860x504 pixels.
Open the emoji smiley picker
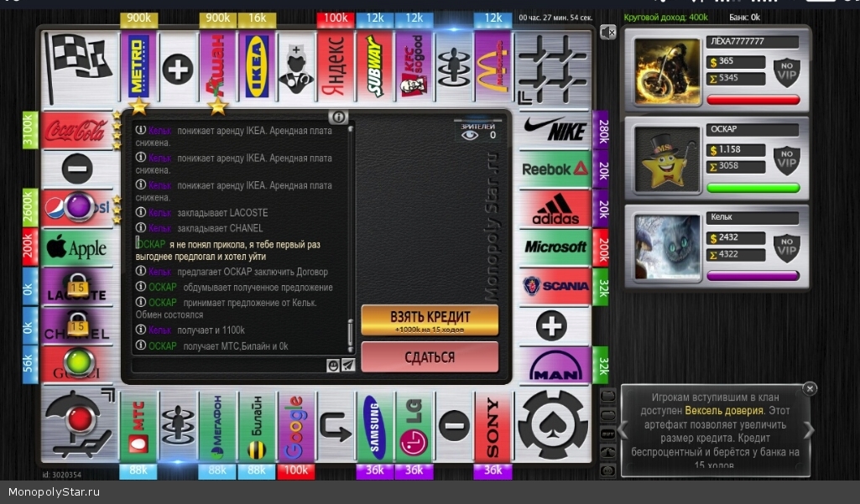pyautogui.click(x=332, y=366)
